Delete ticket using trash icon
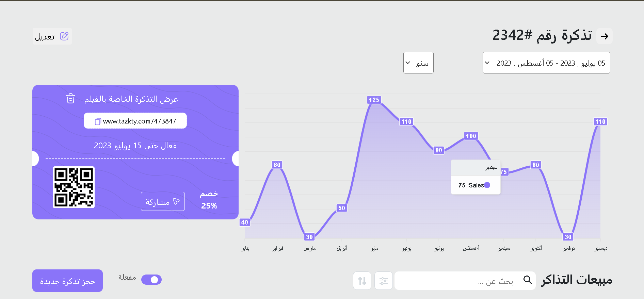This screenshot has width=644, height=299. [x=70, y=98]
